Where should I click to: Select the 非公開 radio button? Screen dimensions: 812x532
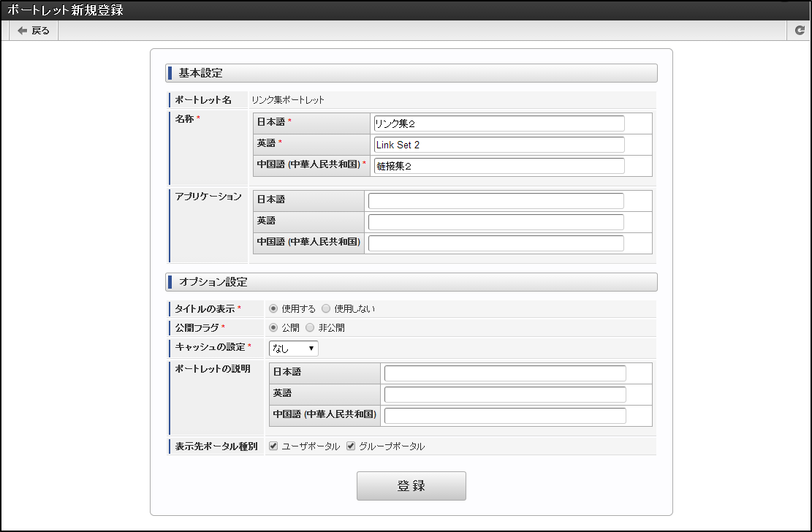pos(308,327)
